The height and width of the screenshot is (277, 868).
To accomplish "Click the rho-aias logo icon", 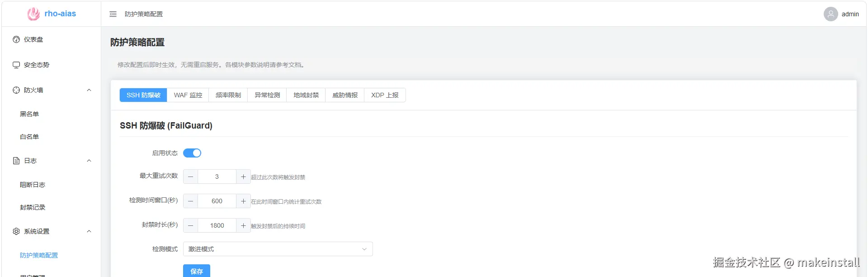I will (x=33, y=14).
